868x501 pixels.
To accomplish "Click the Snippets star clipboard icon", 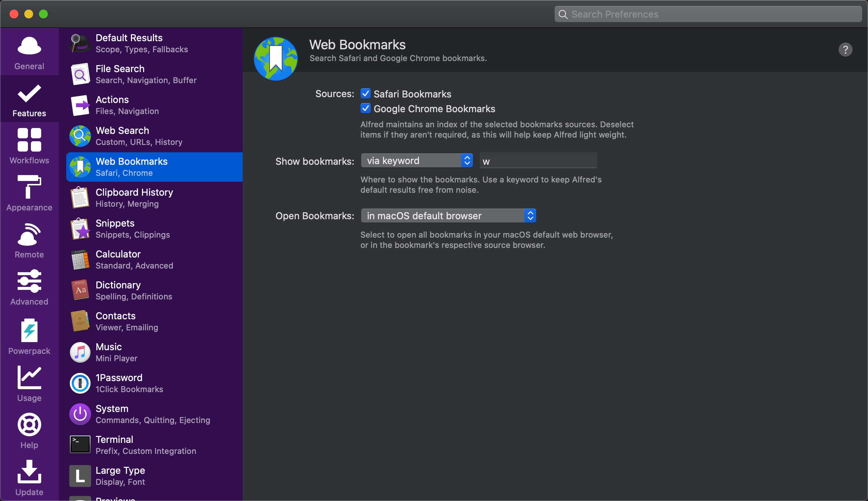I will coord(80,229).
